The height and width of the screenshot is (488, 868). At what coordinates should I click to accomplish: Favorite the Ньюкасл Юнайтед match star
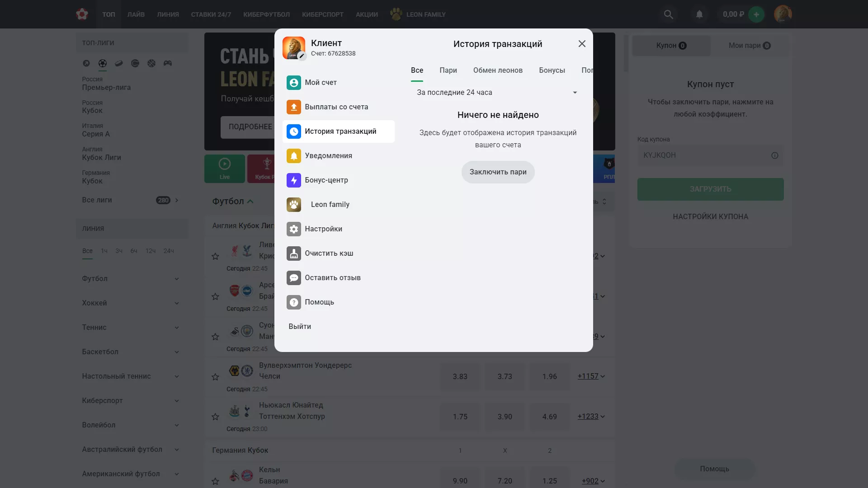point(215,417)
